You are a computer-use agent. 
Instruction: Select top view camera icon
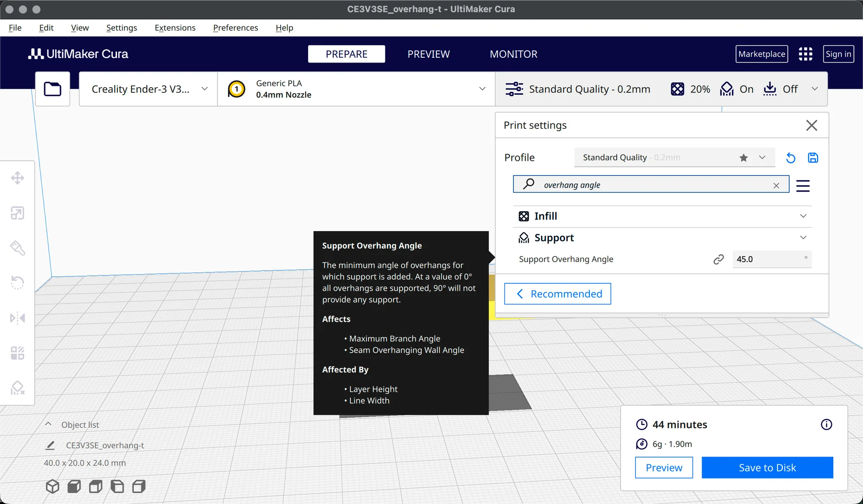pyautogui.click(x=95, y=486)
